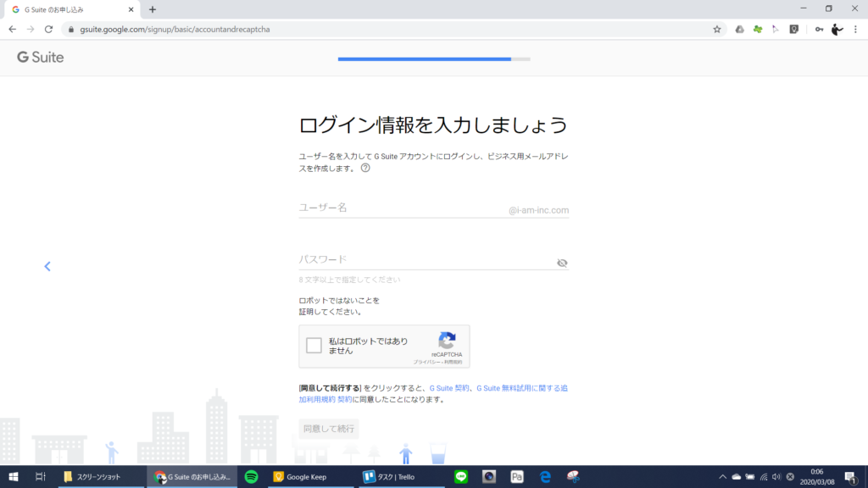This screenshot has width=868, height=488.
Task: Expand the hidden system tray icons
Action: [722, 476]
